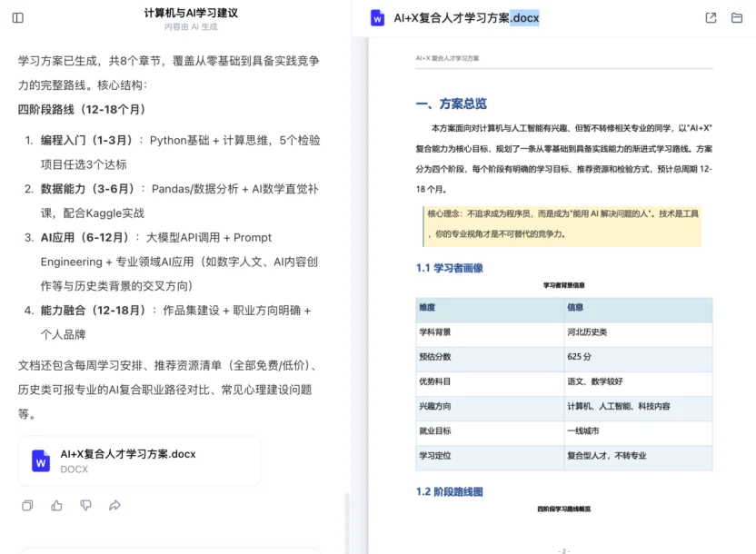This screenshot has width=756, height=554.
Task: Toggle the sidebar panel icon
Action: (x=18, y=18)
